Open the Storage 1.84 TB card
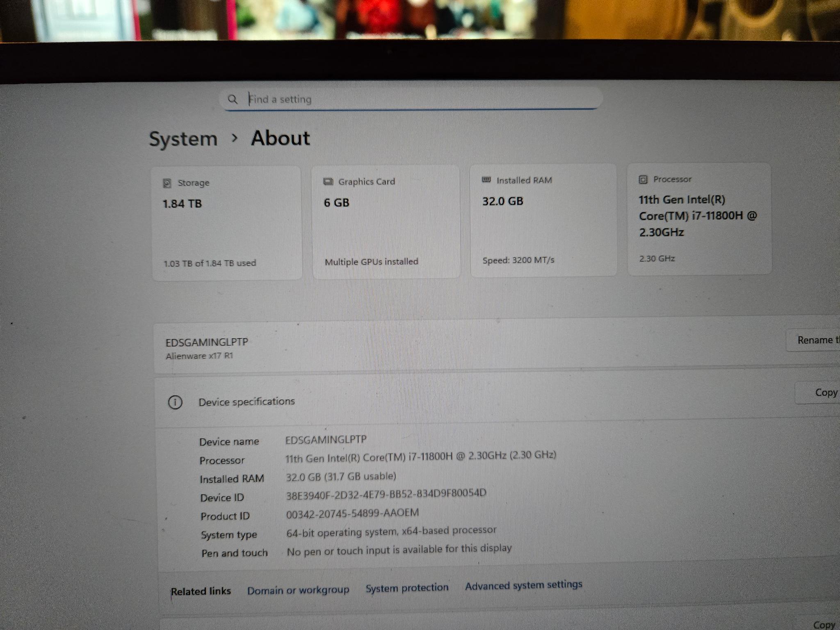Viewport: 840px width, 630px height. pyautogui.click(x=226, y=223)
